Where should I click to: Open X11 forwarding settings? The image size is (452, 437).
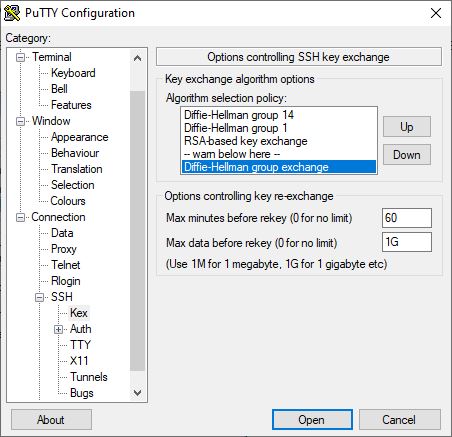click(79, 361)
